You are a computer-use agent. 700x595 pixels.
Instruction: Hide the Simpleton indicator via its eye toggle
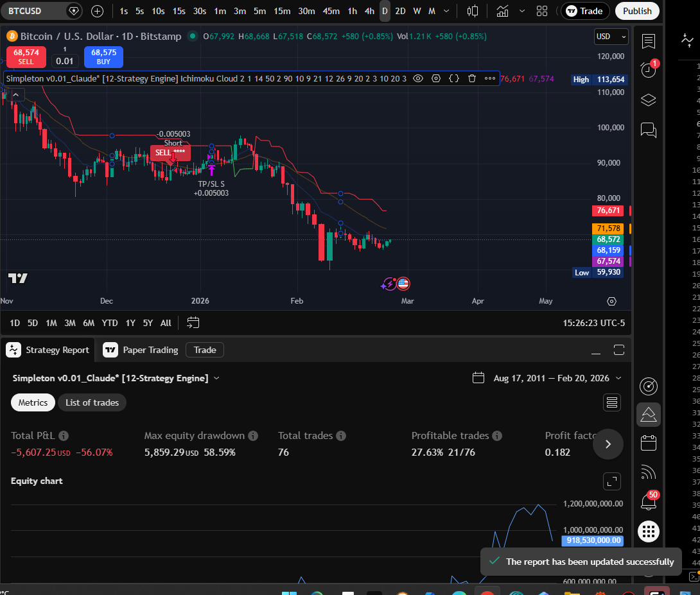pyautogui.click(x=418, y=78)
